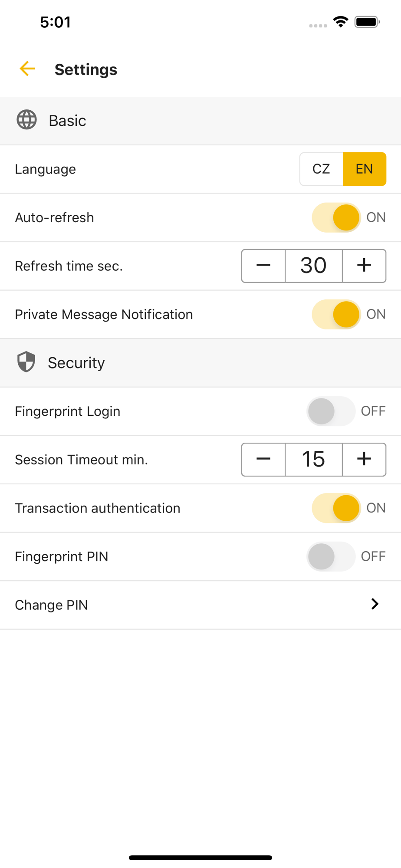Turn off the Auto-refresh switch
Viewport: 401px width, 868px height.
336,217
